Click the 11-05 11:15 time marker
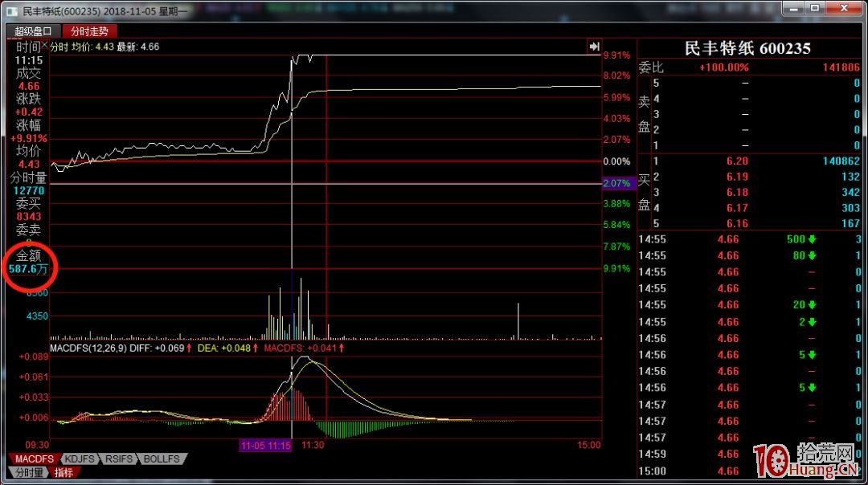This screenshot has width=868, height=485. pos(265,445)
